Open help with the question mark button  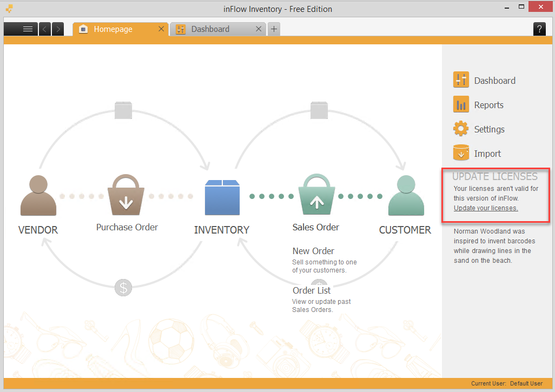(539, 29)
